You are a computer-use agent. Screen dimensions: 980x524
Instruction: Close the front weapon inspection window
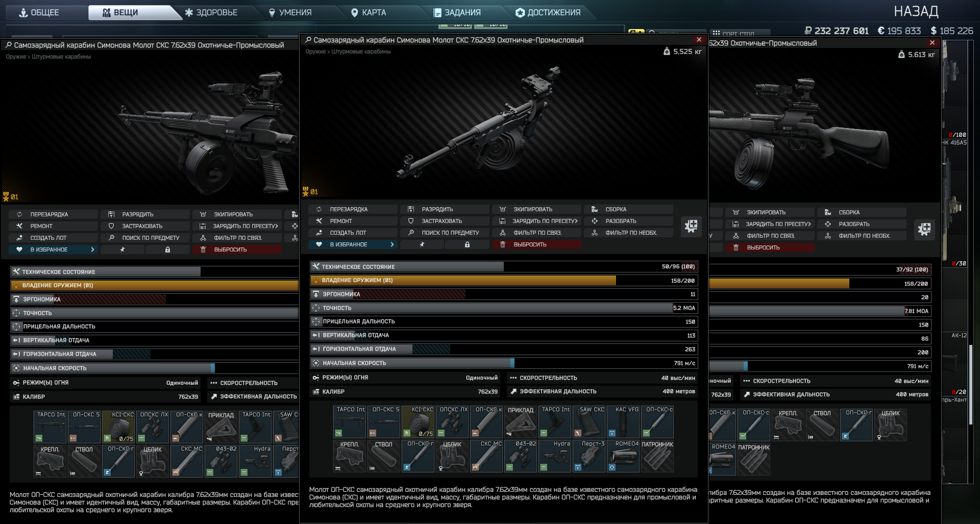pyautogui.click(x=699, y=40)
